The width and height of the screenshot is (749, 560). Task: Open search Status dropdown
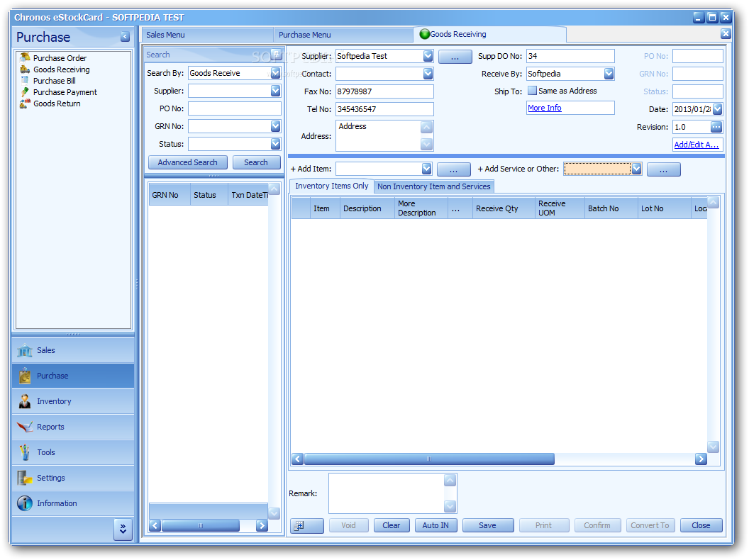[275, 144]
